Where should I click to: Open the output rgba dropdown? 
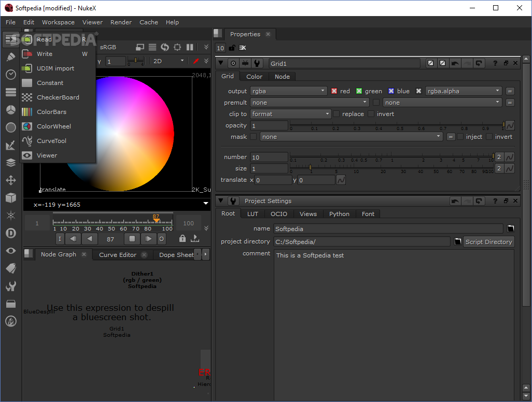pos(289,91)
